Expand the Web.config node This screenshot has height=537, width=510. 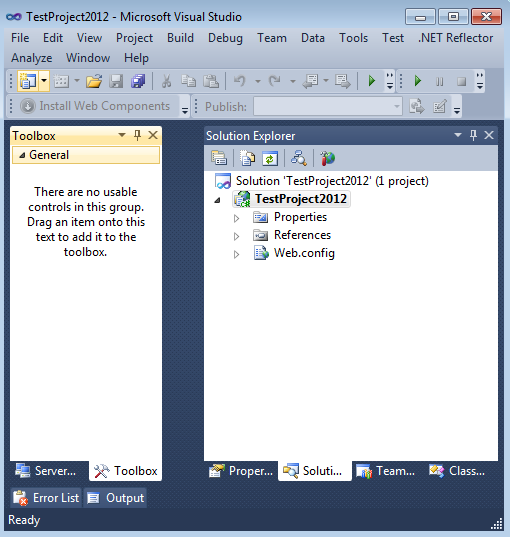click(x=236, y=254)
